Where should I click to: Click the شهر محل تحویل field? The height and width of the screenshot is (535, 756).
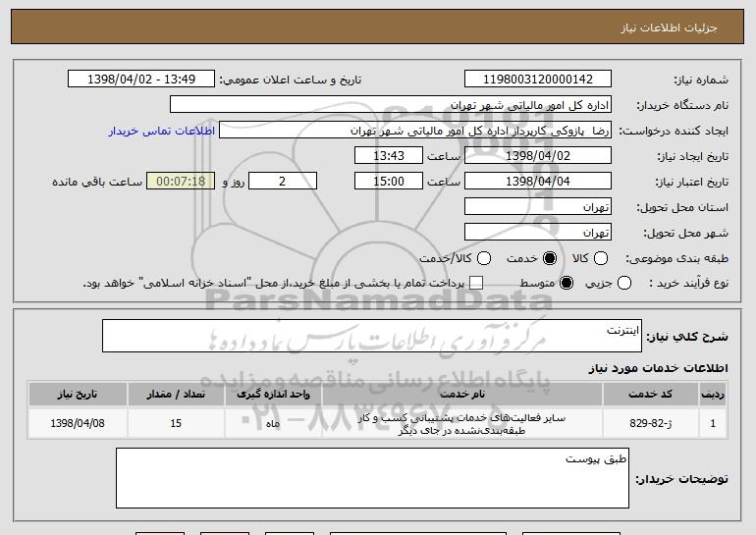click(538, 233)
